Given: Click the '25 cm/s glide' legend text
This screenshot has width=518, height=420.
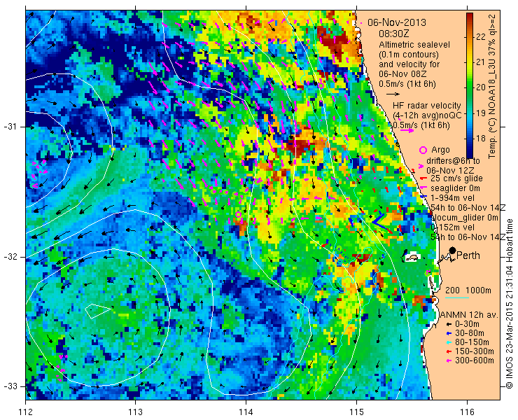Looking at the screenshot, I should click(457, 178).
